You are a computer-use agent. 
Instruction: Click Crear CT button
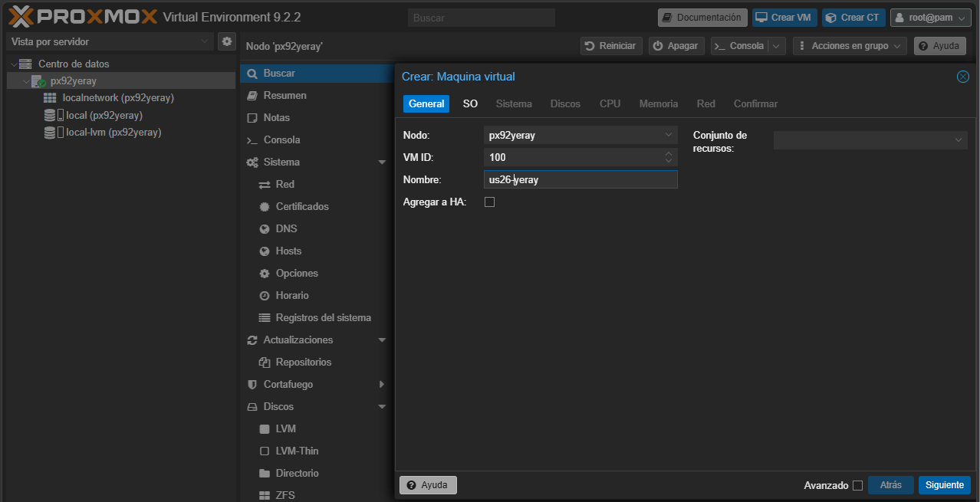(x=853, y=18)
